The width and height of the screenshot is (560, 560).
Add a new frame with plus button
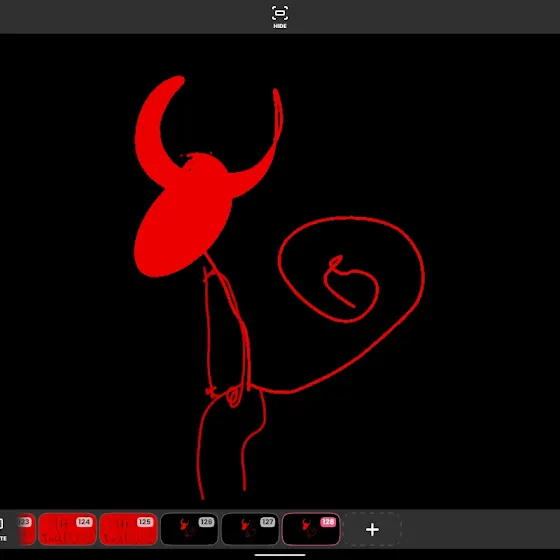click(372, 529)
